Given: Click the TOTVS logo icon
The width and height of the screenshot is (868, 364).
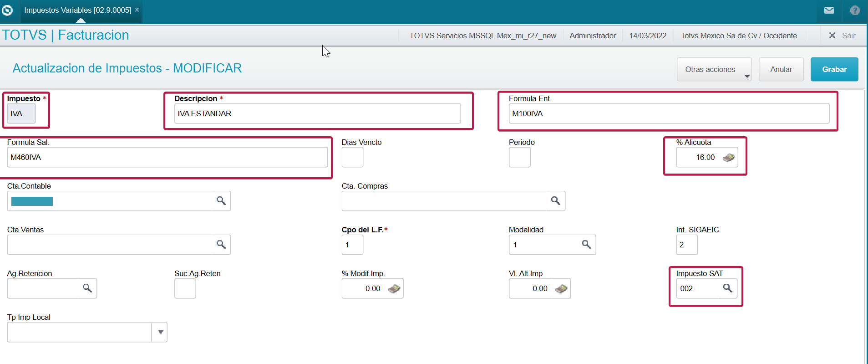Looking at the screenshot, I should tap(8, 10).
